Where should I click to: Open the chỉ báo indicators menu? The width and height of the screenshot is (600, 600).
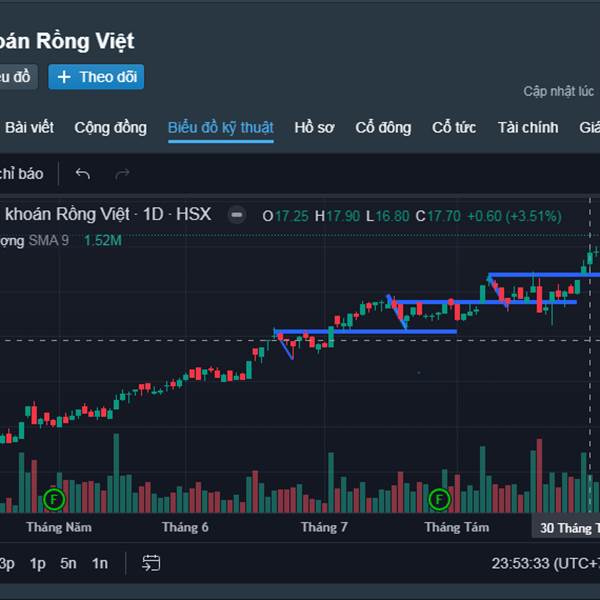click(x=21, y=174)
